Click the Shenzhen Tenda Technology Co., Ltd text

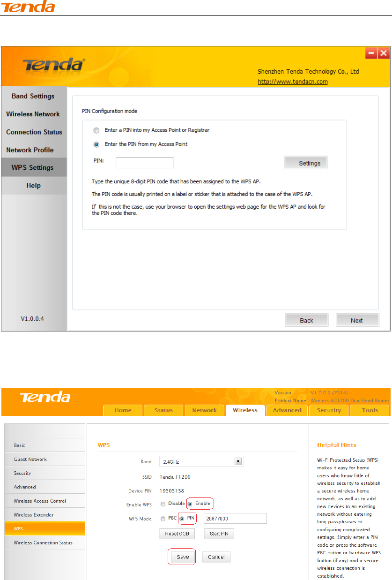click(308, 72)
